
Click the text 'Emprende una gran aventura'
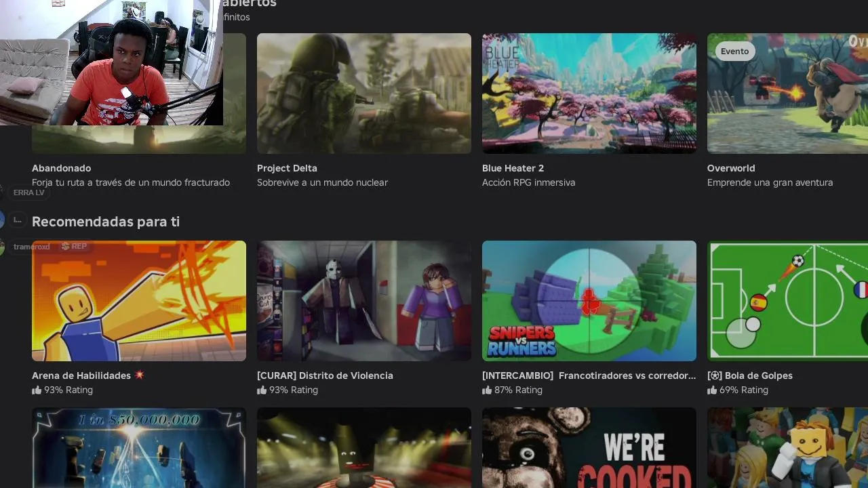click(x=770, y=182)
